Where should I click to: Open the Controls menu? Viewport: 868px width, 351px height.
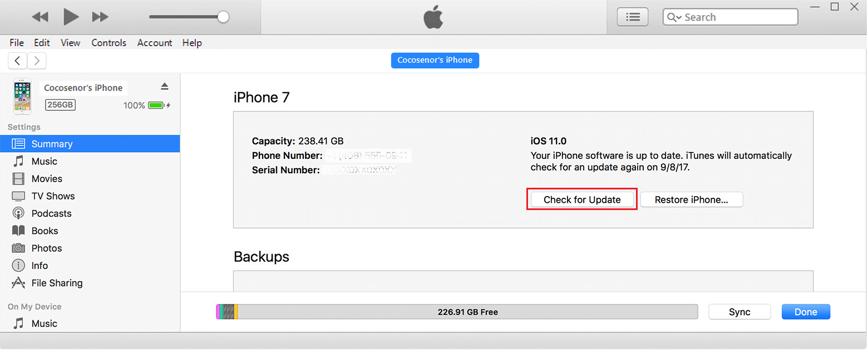pos(108,43)
